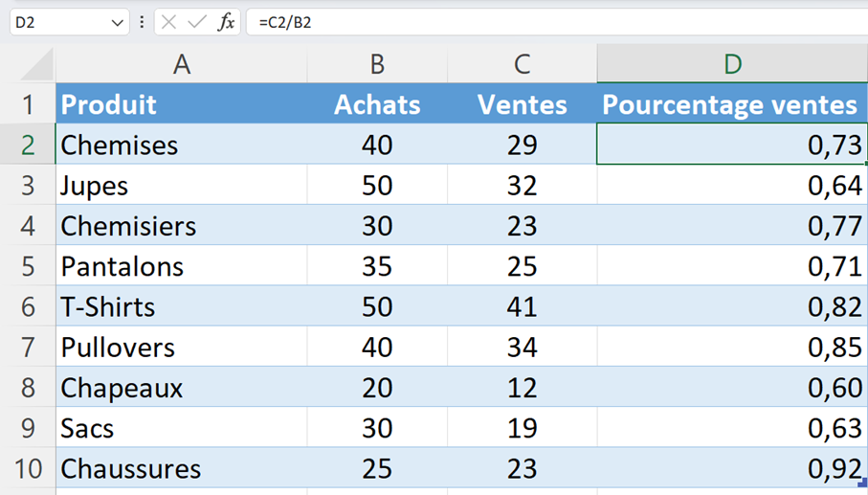
Task: Click the Insert Function fx icon
Action: tap(226, 22)
